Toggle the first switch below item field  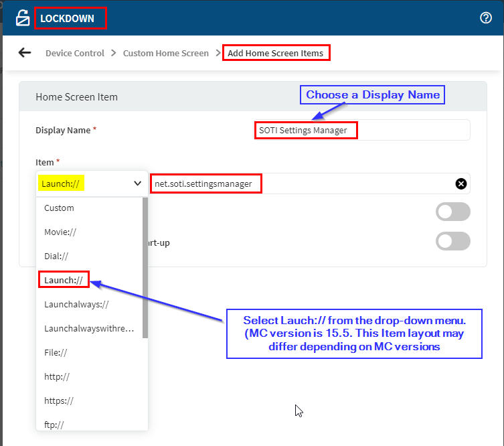pyautogui.click(x=452, y=212)
